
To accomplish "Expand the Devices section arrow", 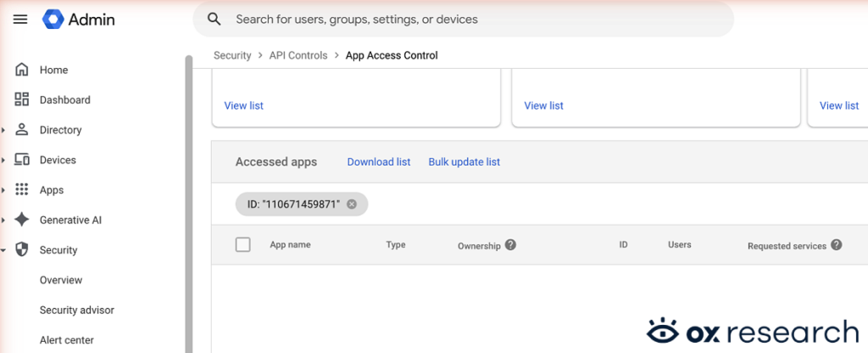I will coord(3,160).
